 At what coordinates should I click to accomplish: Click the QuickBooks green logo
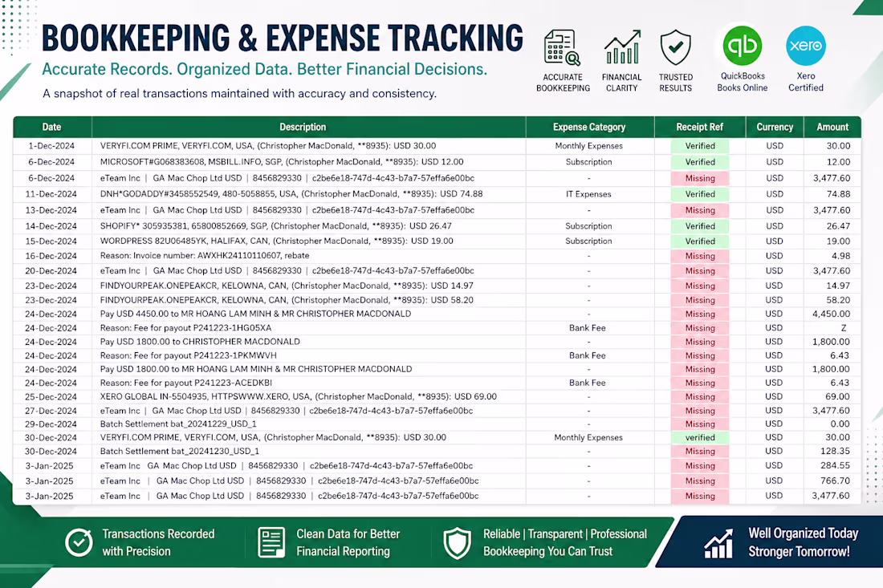[743, 46]
